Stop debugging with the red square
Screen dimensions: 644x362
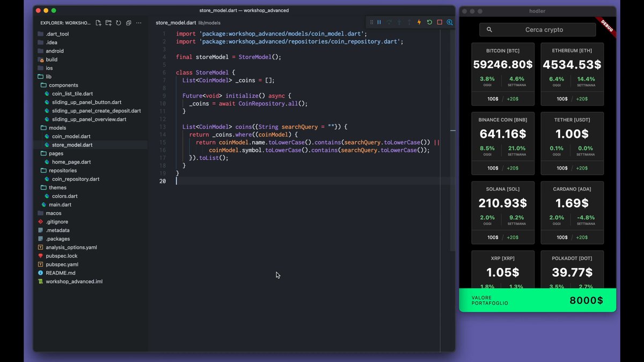coord(440,23)
